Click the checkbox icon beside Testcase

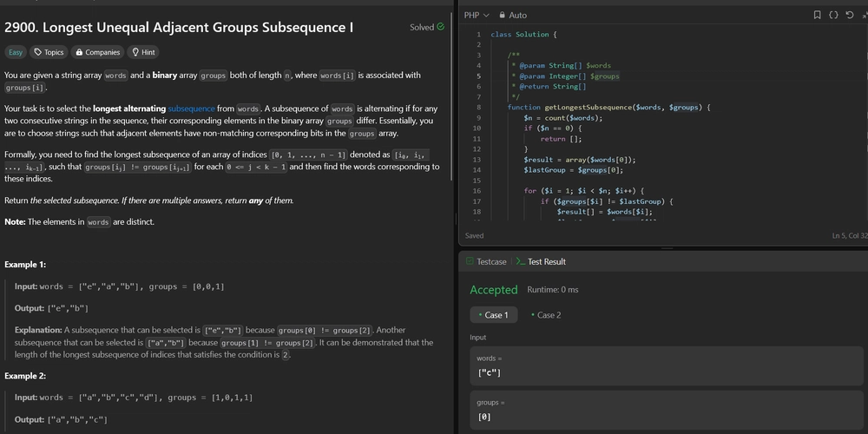[470, 261]
